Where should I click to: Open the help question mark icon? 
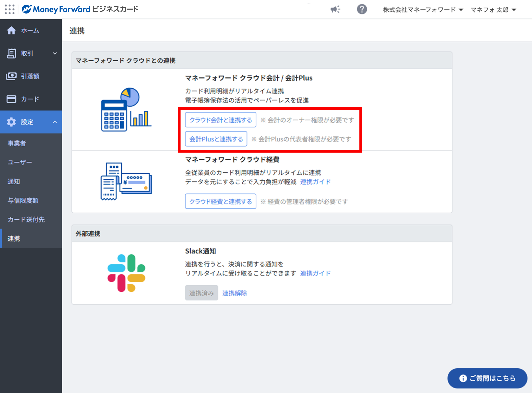pos(362,9)
